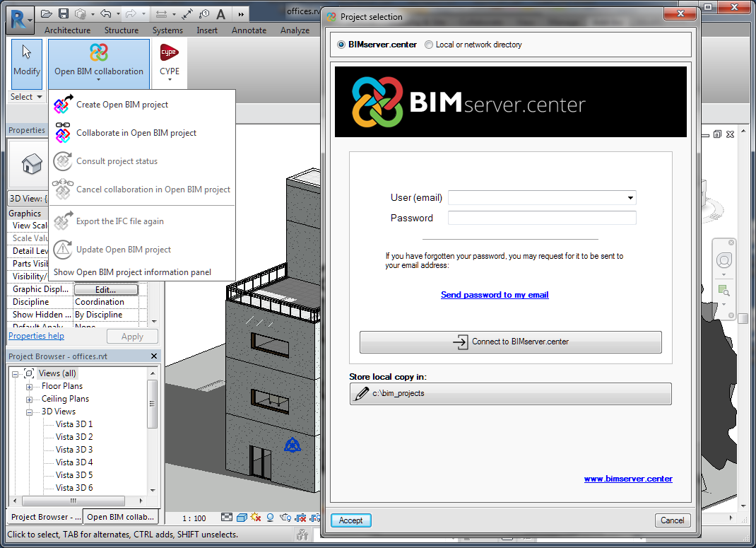Choose Create Open BIM project menu item
Screen dimensions: 756x548
pyautogui.click(x=122, y=105)
